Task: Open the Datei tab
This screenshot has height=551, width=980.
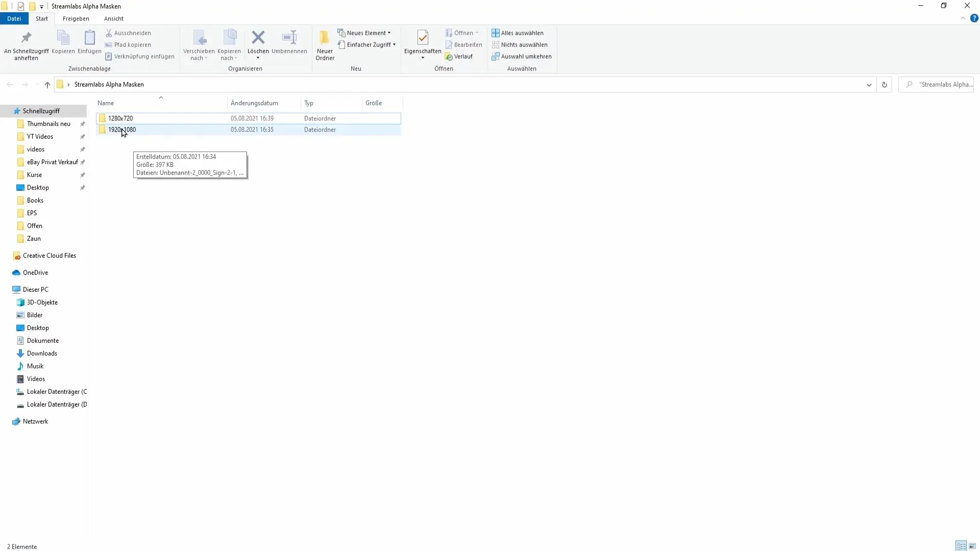Action: point(14,18)
